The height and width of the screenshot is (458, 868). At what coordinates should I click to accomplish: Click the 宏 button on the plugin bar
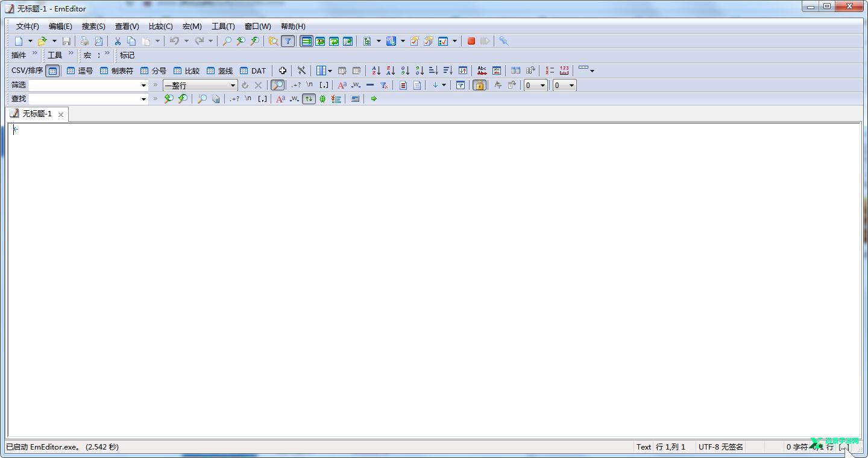tap(87, 55)
